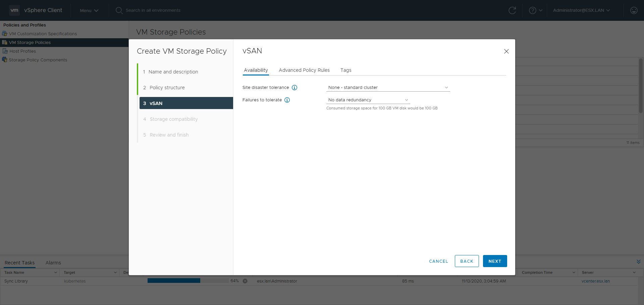Open the Alarms tab
Image resolution: width=644 pixels, height=305 pixels.
[53, 263]
